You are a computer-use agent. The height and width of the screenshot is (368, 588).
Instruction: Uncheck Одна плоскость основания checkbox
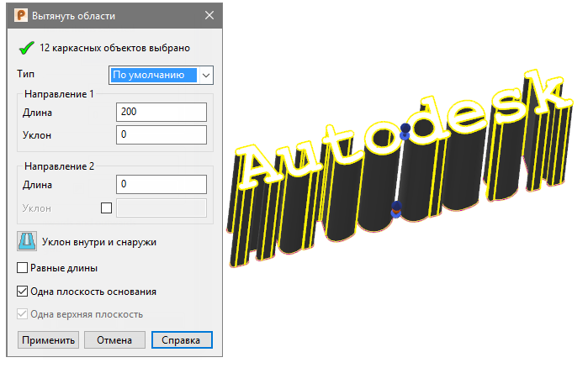click(22, 292)
